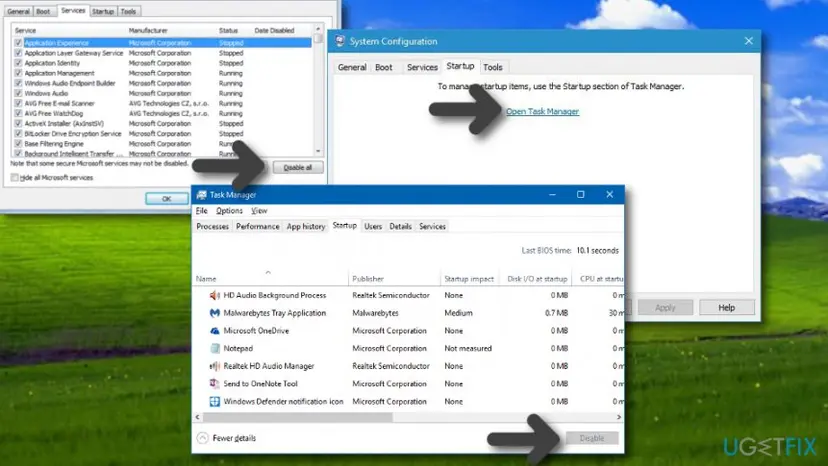The width and height of the screenshot is (828, 466).
Task: Sort startup list by Name column header
Action: point(269,278)
